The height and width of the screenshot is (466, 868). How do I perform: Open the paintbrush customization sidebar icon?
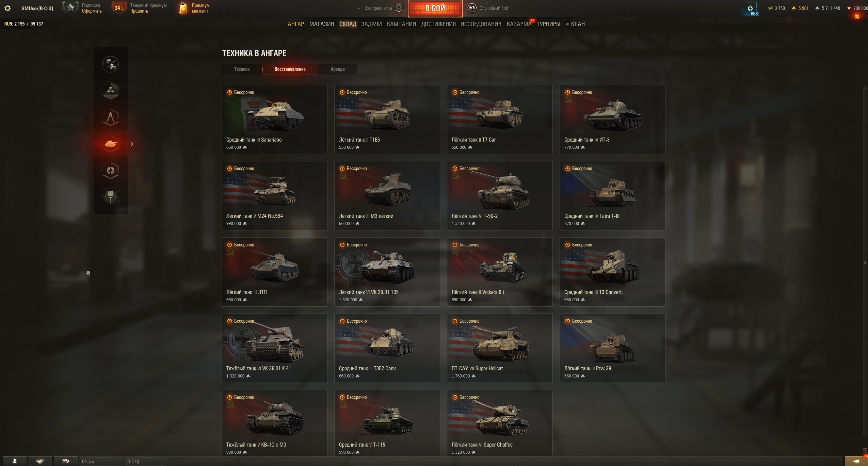111,197
